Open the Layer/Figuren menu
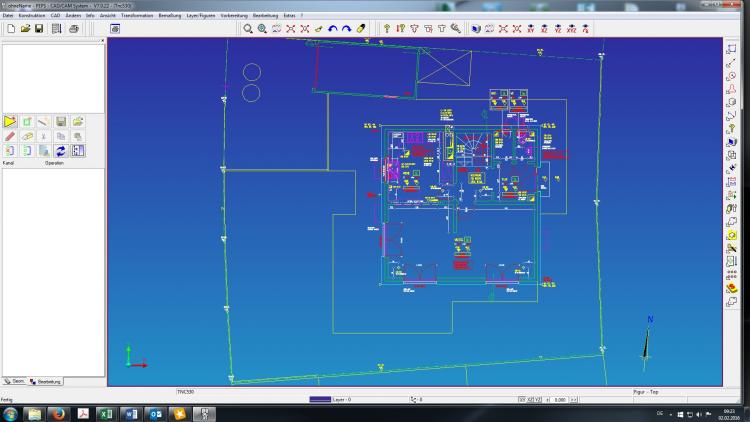Viewport: 750px width, 422px height. (x=201, y=16)
